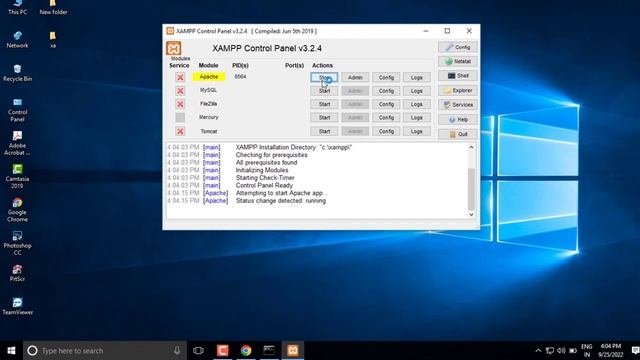The image size is (640, 360).
Task: Open Apache Admin page
Action: (355, 77)
